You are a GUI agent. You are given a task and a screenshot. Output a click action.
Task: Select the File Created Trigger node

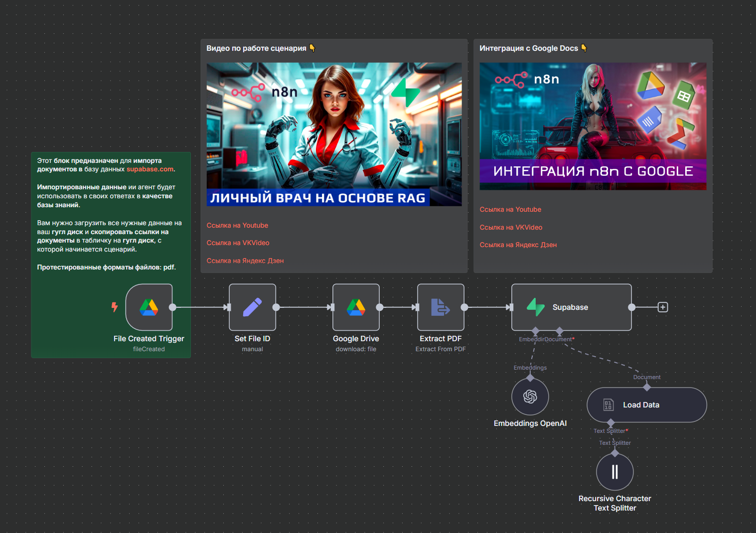(x=149, y=307)
